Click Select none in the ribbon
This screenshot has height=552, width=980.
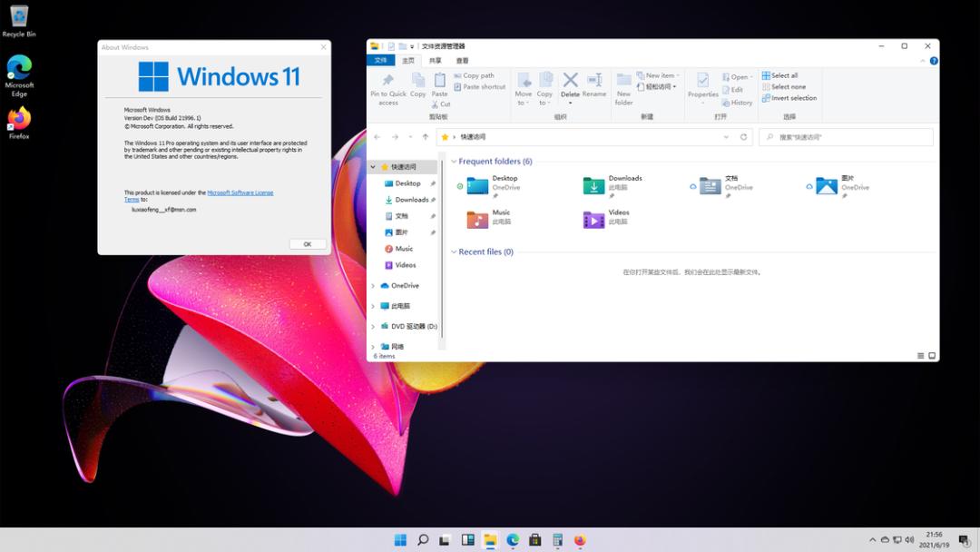pyautogui.click(x=784, y=87)
